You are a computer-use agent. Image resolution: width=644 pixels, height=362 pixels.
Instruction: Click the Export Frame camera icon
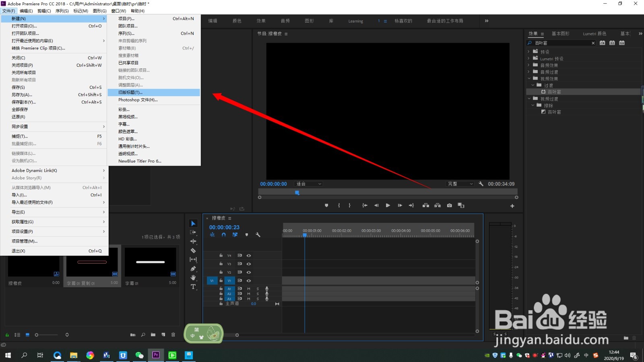(x=449, y=206)
